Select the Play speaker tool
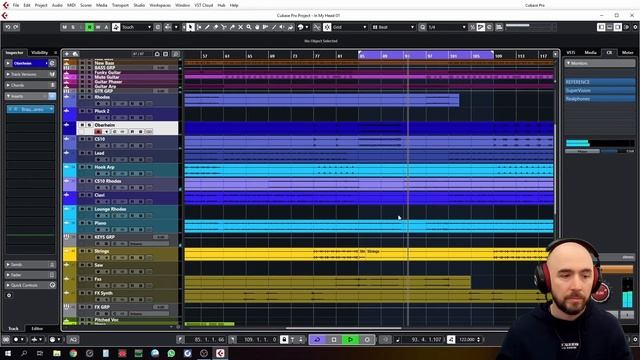 pos(282,27)
